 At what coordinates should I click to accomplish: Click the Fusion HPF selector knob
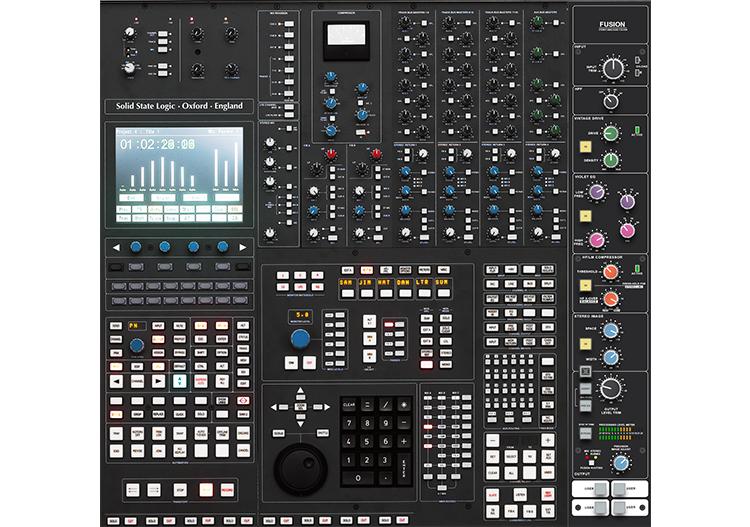pyautogui.click(x=610, y=101)
